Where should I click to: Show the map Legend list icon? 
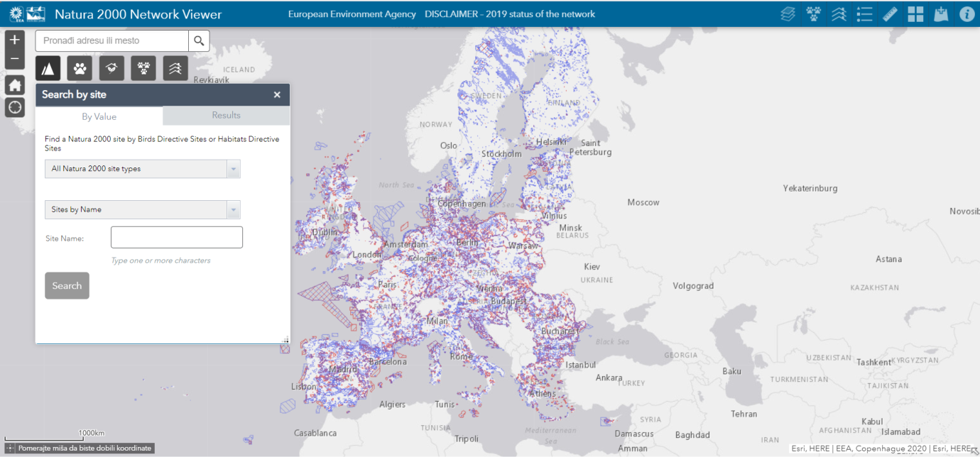(864, 14)
